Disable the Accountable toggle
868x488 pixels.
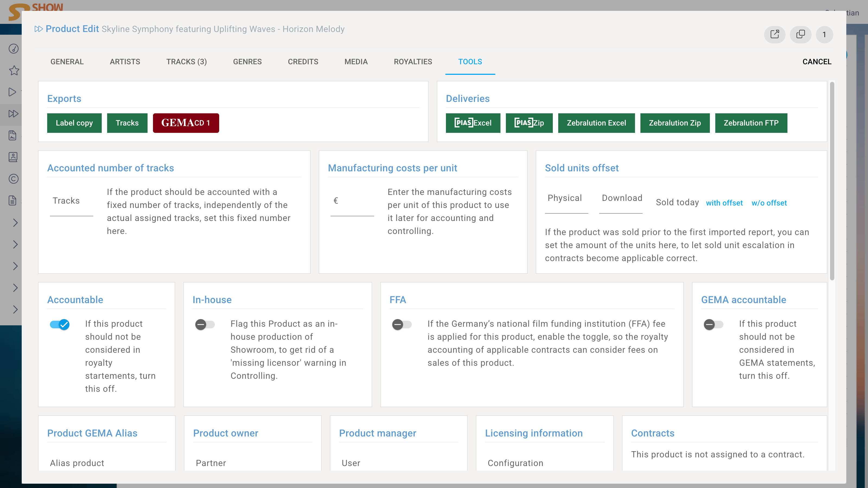click(x=60, y=325)
